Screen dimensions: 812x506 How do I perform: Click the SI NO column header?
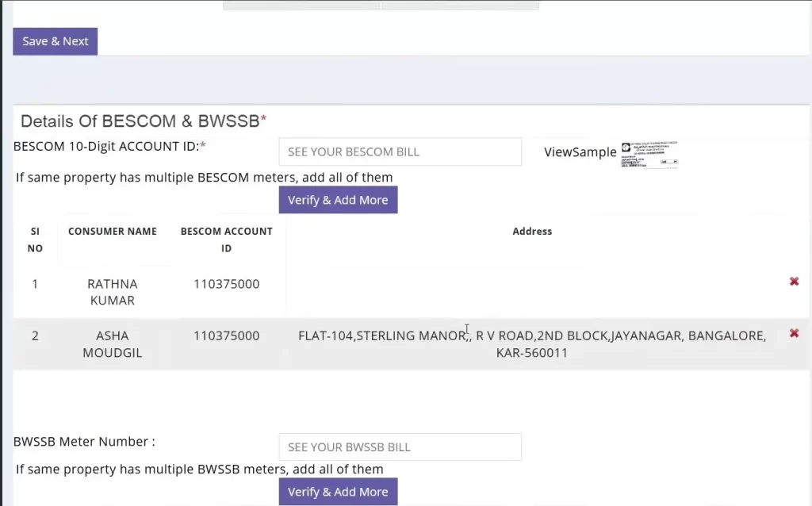point(35,240)
